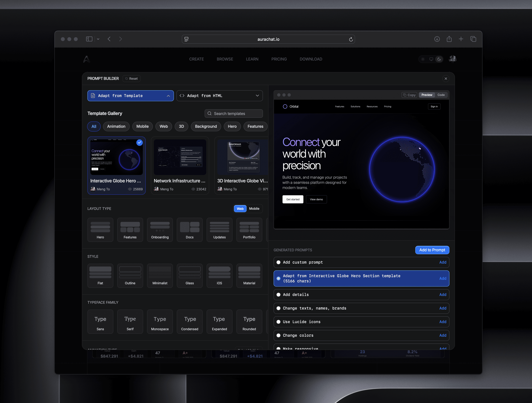The width and height of the screenshot is (532, 403).
Task: Choose the iOS style icon
Action: click(x=219, y=276)
